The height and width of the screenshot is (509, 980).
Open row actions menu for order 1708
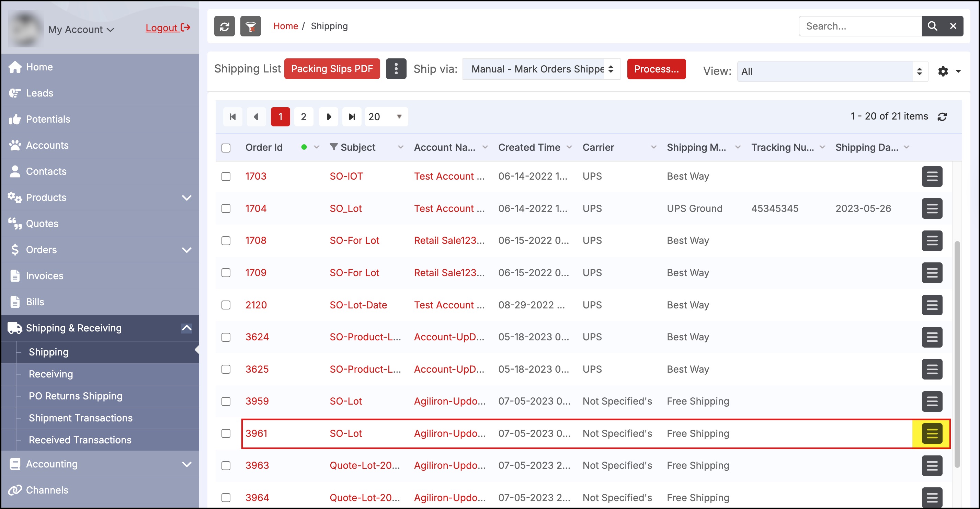tap(932, 241)
